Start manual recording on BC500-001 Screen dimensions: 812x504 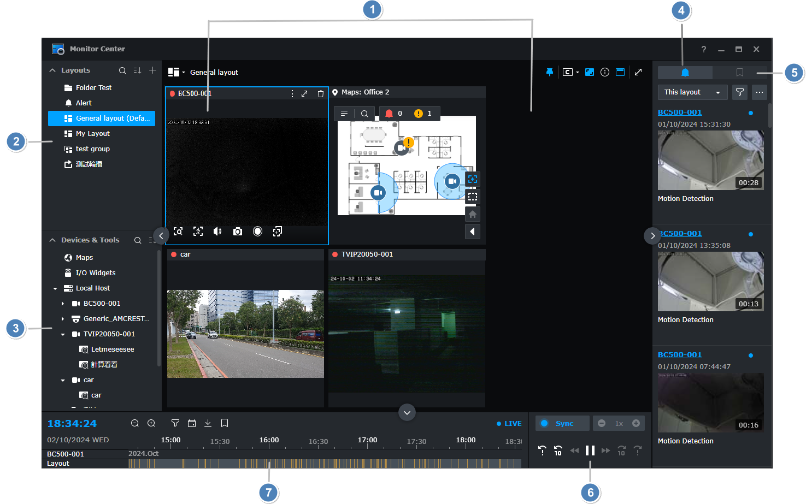click(x=258, y=232)
